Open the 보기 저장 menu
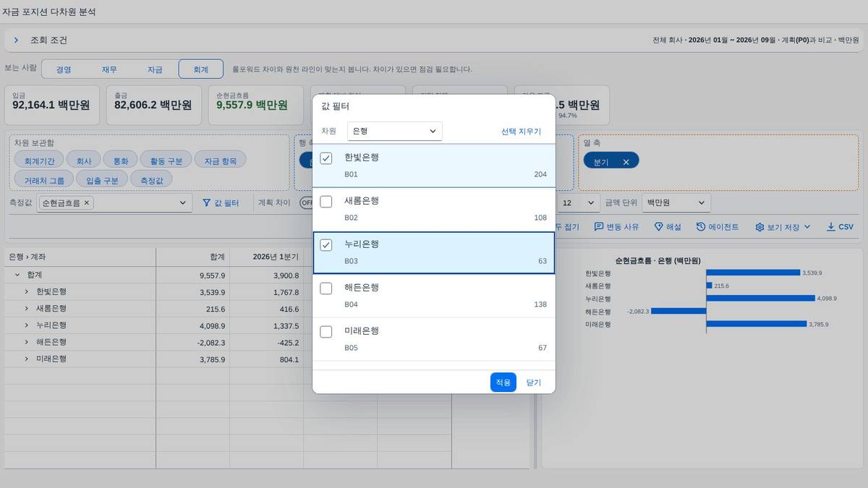868x488 pixels. (783, 227)
